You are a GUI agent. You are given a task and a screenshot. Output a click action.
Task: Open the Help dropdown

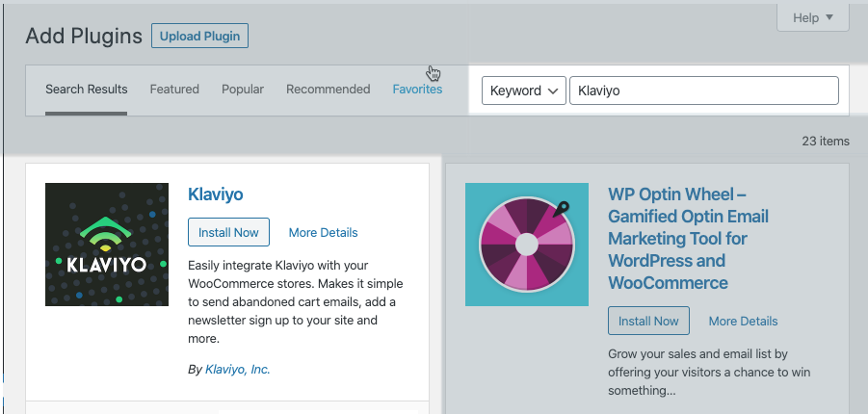[813, 17]
